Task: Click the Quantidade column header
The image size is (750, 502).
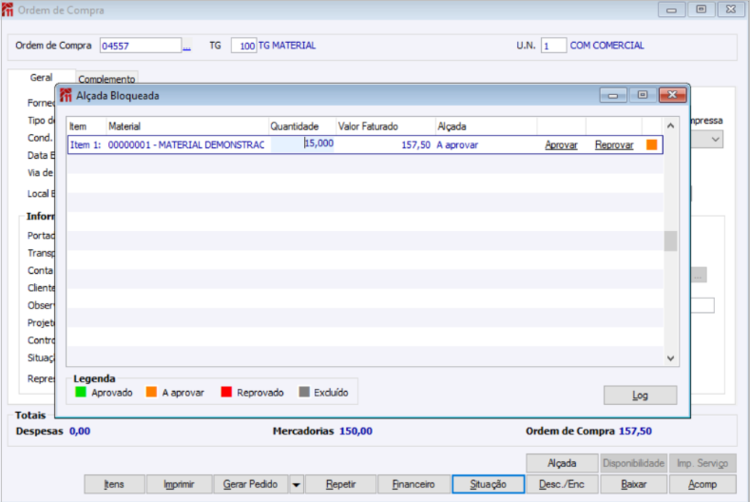Action: click(295, 126)
